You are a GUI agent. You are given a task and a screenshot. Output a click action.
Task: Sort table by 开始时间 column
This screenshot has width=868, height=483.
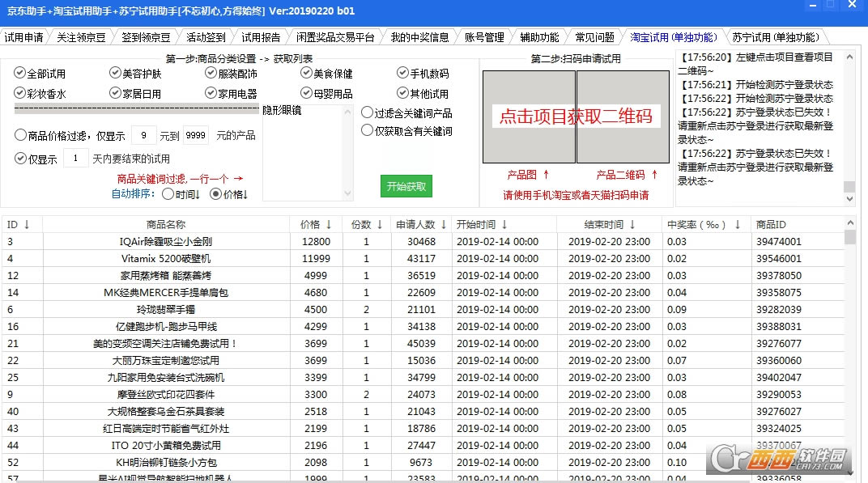click(504, 225)
